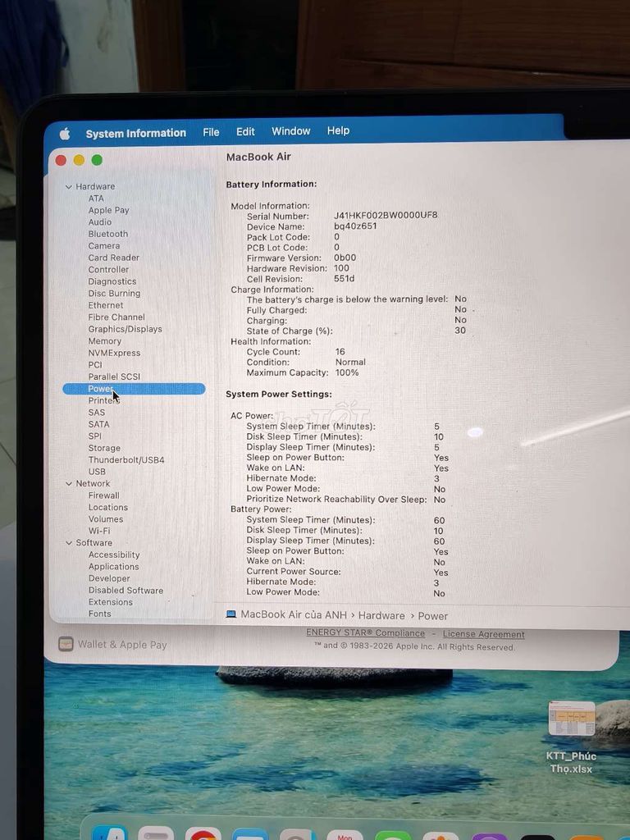630x840 pixels.
Task: Open the License Agreement link
Action: (x=484, y=634)
